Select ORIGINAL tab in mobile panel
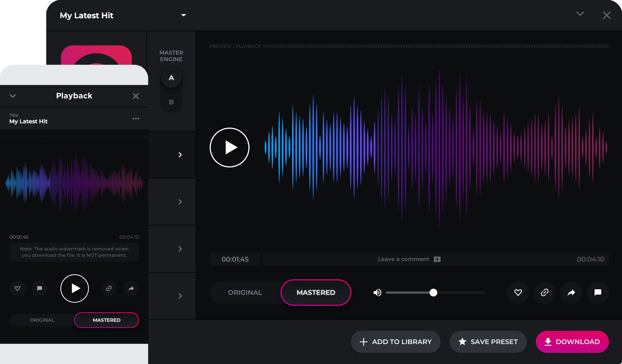Viewport: 622px width, 364px height. click(x=42, y=320)
